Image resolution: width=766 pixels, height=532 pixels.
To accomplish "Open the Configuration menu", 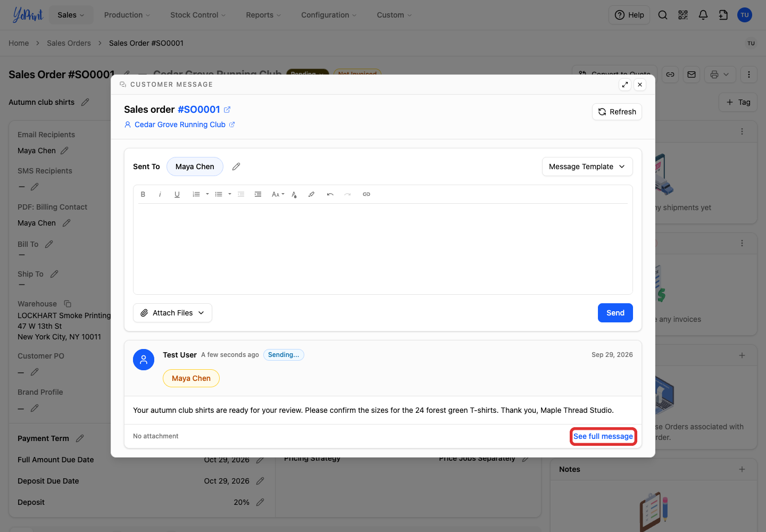I will (x=329, y=15).
